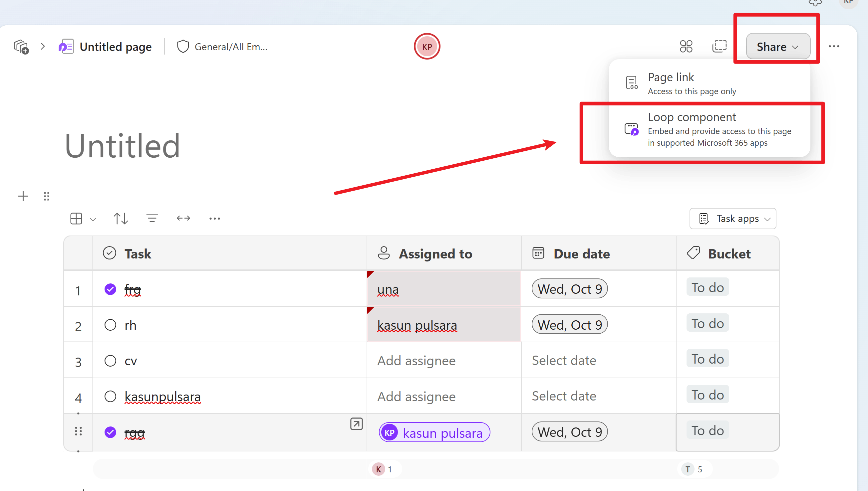Click the workspace pages icon at top left
The width and height of the screenshot is (868, 491).
tap(21, 47)
